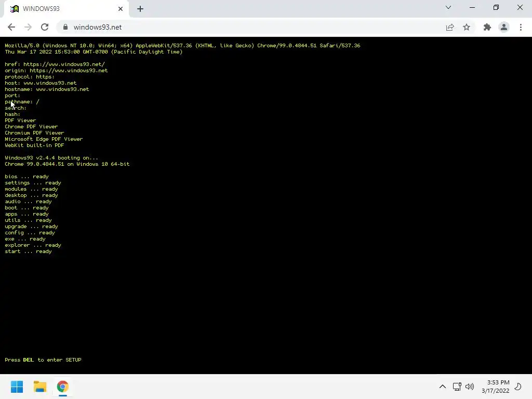532x399 pixels.
Task: Click the 'upgrade ... ready' line
Action: [31, 227]
